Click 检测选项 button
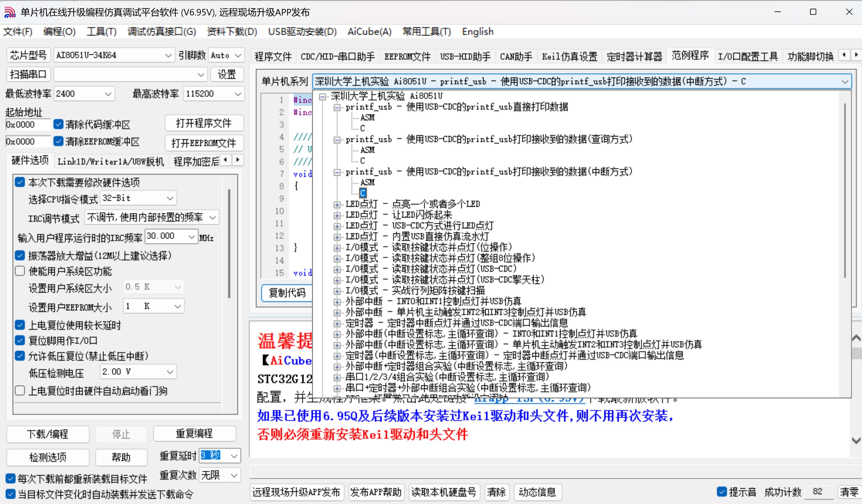Screen dimensions: 862x504 pyautogui.click(x=48, y=457)
